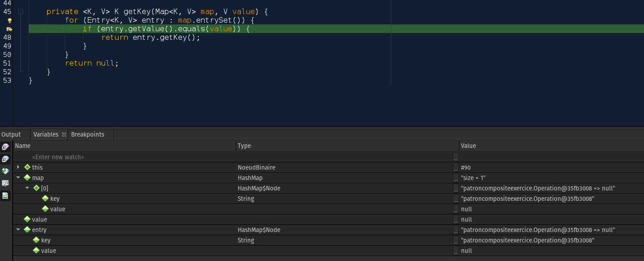Viewport: 644px width, 261px height.
Task: Click the first purple sidebar icon in Variables
Action: [5, 147]
